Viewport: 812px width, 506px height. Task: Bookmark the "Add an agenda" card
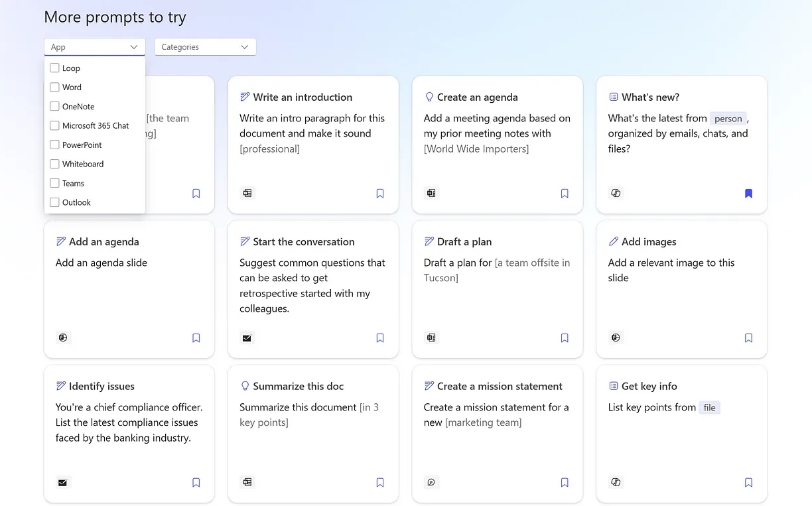click(x=196, y=338)
